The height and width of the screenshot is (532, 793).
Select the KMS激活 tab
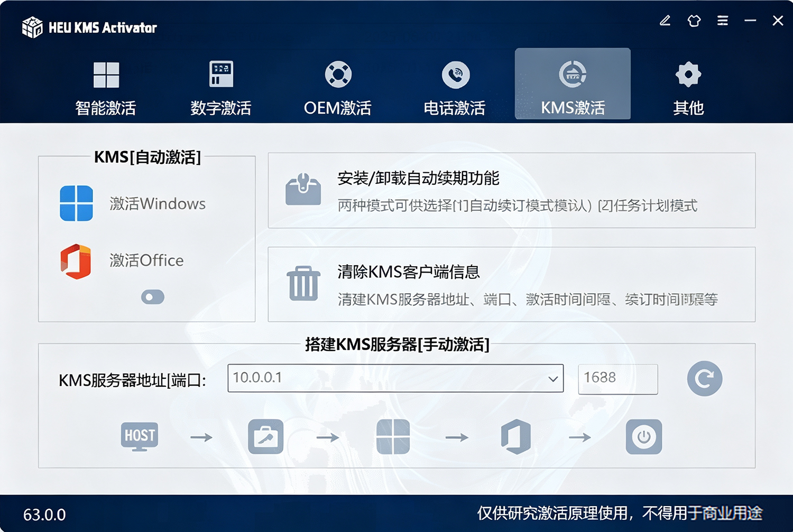[x=573, y=84]
